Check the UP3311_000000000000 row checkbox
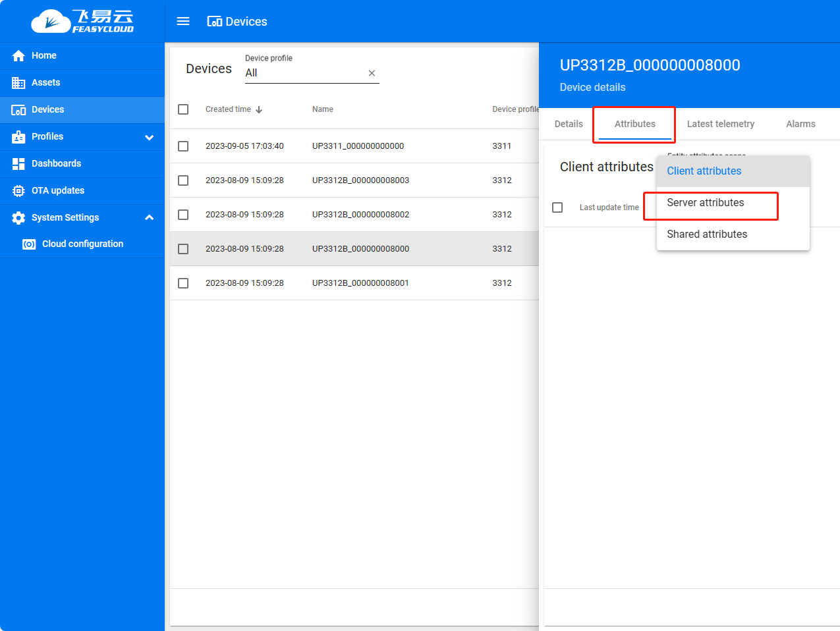This screenshot has height=631, width=840. [x=183, y=146]
